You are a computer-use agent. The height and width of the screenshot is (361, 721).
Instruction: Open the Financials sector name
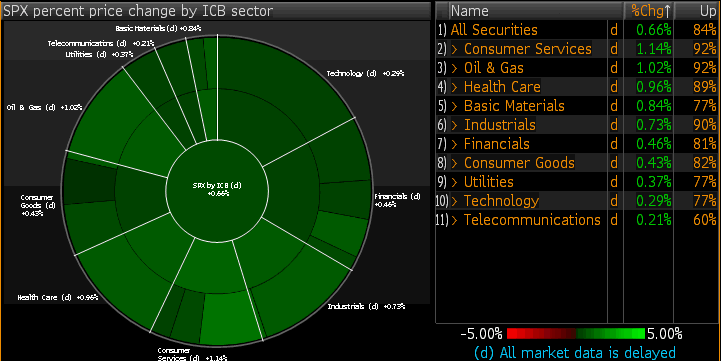(x=496, y=144)
